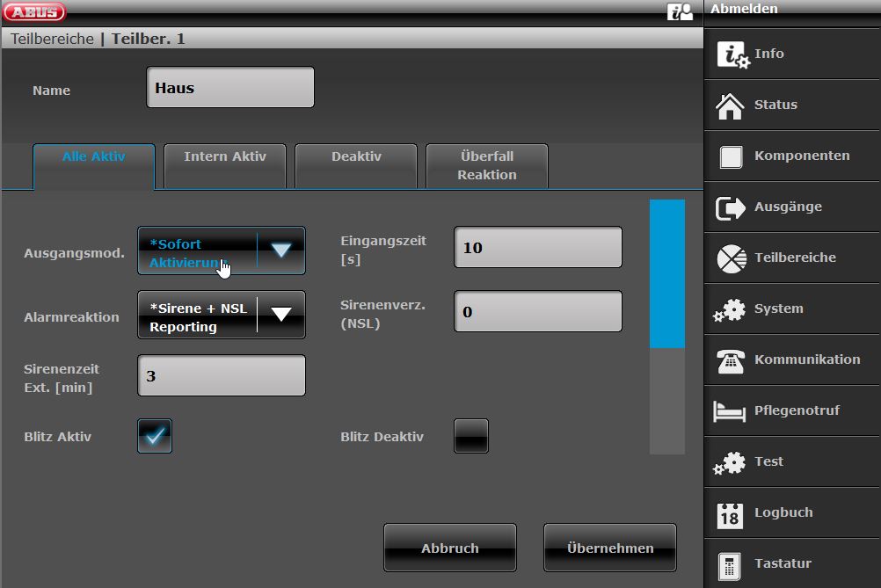Click the Status house icon

(731, 105)
